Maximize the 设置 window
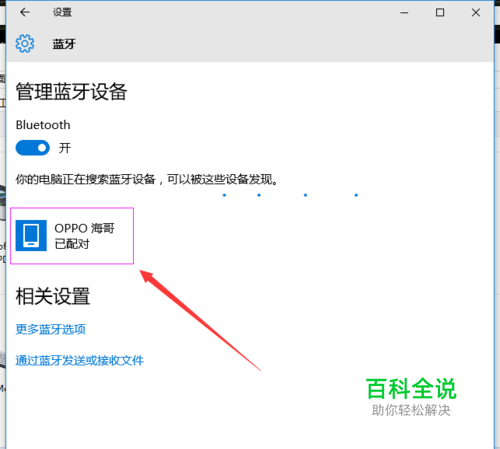 coord(440,13)
